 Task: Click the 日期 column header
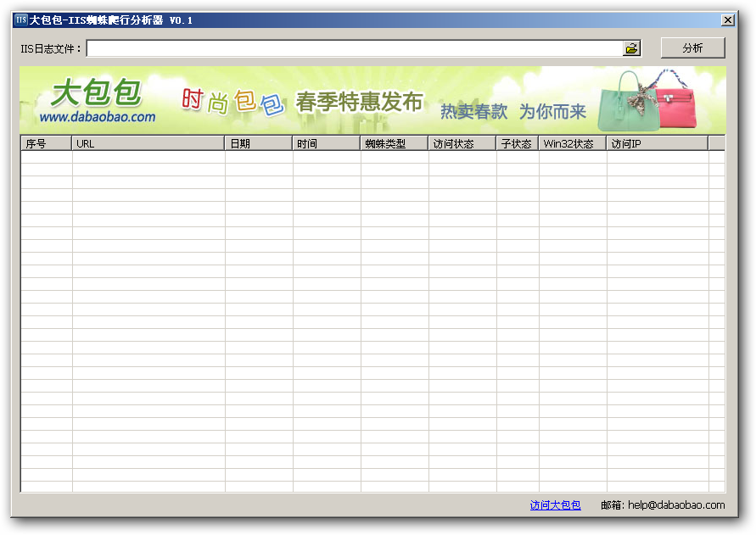coord(259,143)
